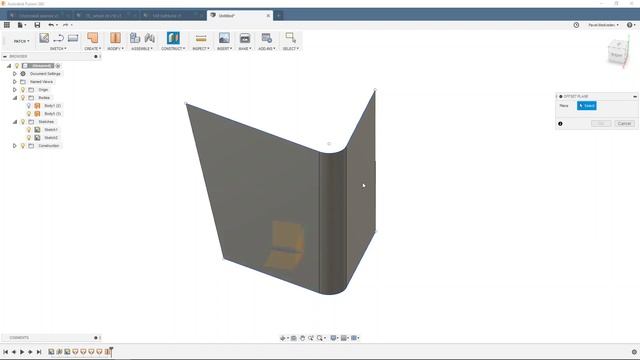Click the highlighted Construct offset plane icon
This screenshot has height=360, width=640.
point(173,38)
